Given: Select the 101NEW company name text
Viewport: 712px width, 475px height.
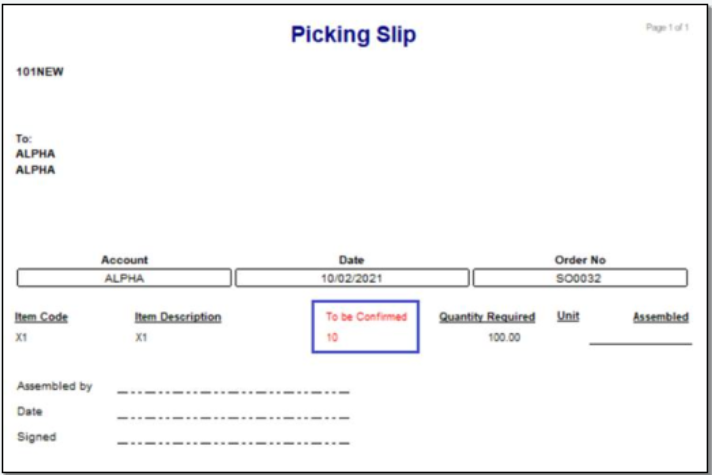Looking at the screenshot, I should [40, 72].
